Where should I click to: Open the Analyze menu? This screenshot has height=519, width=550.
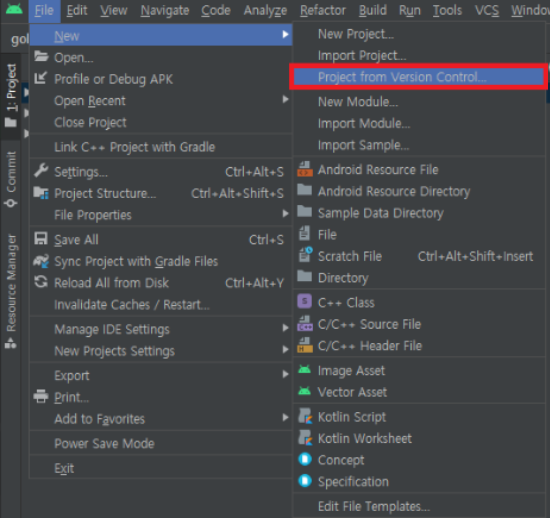click(x=265, y=11)
